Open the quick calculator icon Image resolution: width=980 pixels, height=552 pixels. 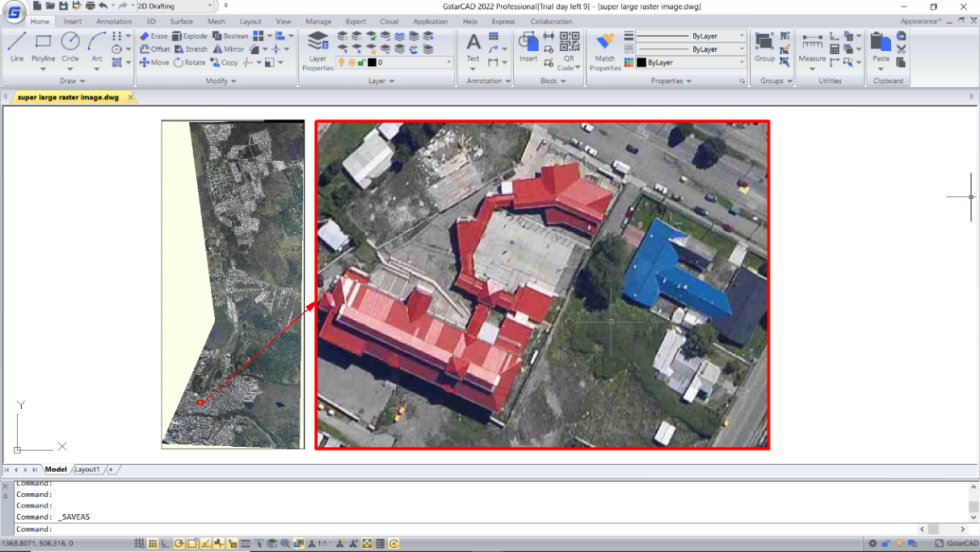(834, 49)
